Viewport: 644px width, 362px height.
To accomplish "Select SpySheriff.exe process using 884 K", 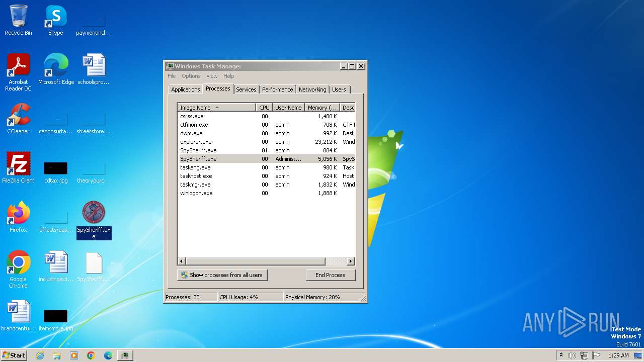I will 266,150.
